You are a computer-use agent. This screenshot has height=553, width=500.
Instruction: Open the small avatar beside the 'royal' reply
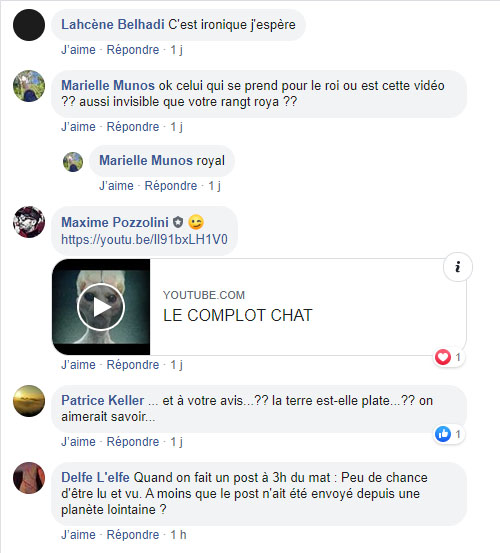[73, 162]
